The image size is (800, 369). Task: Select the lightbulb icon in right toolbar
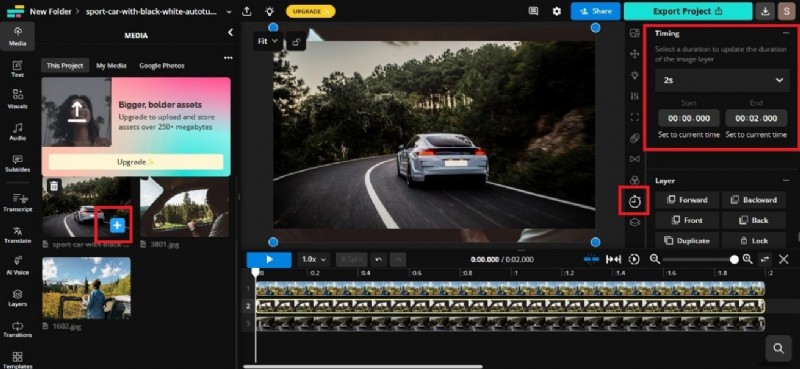[x=635, y=75]
